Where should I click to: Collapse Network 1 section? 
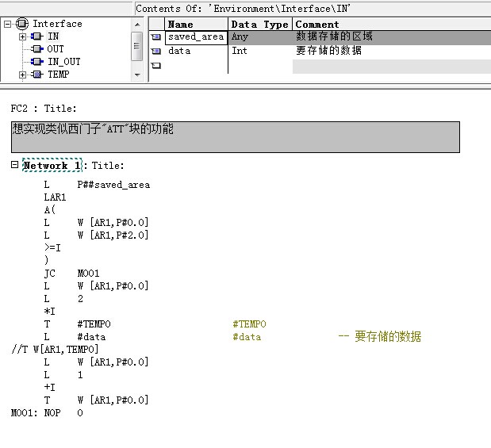(x=14, y=165)
